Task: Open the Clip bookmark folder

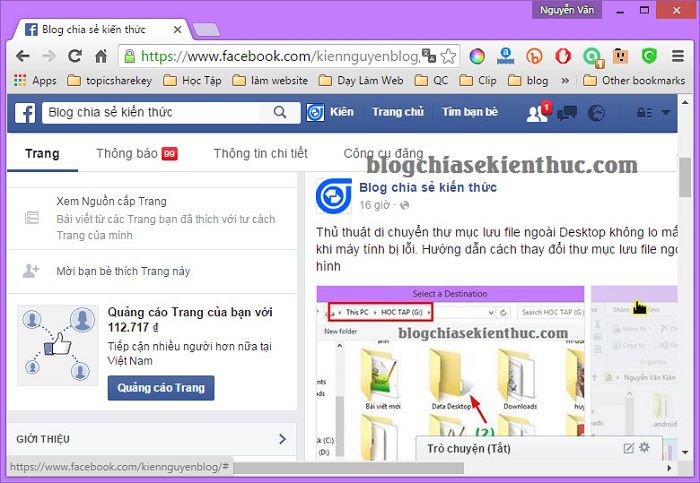Action: pyautogui.click(x=478, y=81)
